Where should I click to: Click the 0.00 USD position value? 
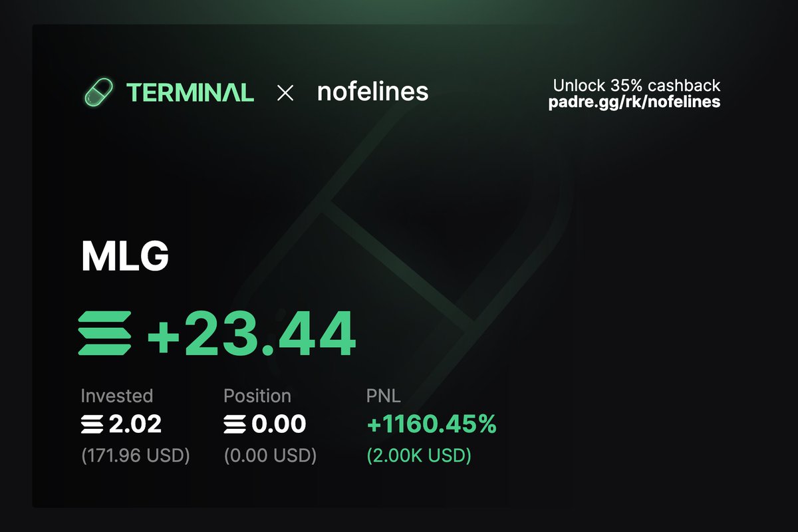(270, 456)
